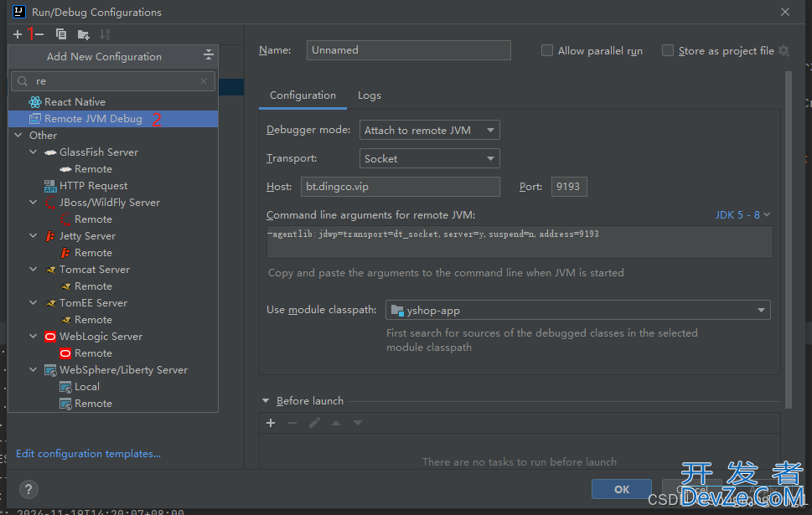Click the collapse-all icon beside Add New Configuration
The image size is (812, 515).
(x=208, y=54)
